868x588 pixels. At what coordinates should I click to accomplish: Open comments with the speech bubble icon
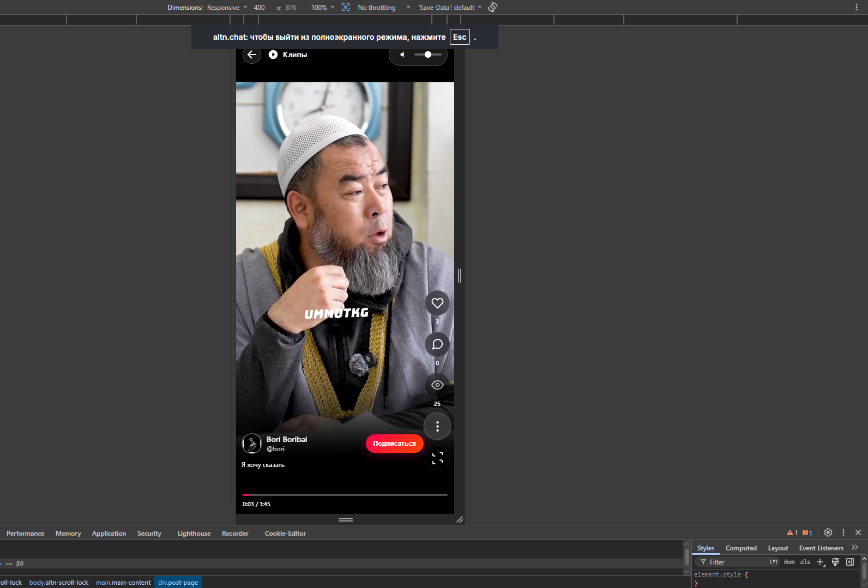click(437, 344)
